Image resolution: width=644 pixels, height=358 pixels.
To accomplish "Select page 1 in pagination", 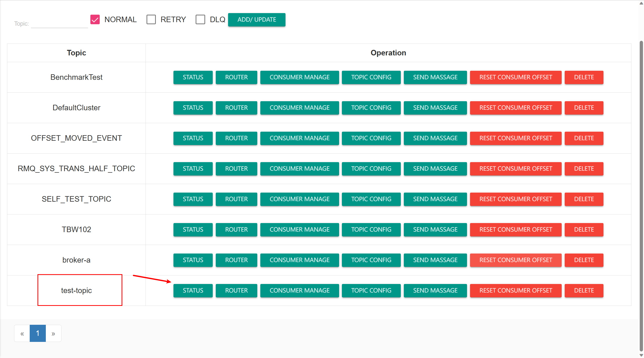I will [x=38, y=333].
